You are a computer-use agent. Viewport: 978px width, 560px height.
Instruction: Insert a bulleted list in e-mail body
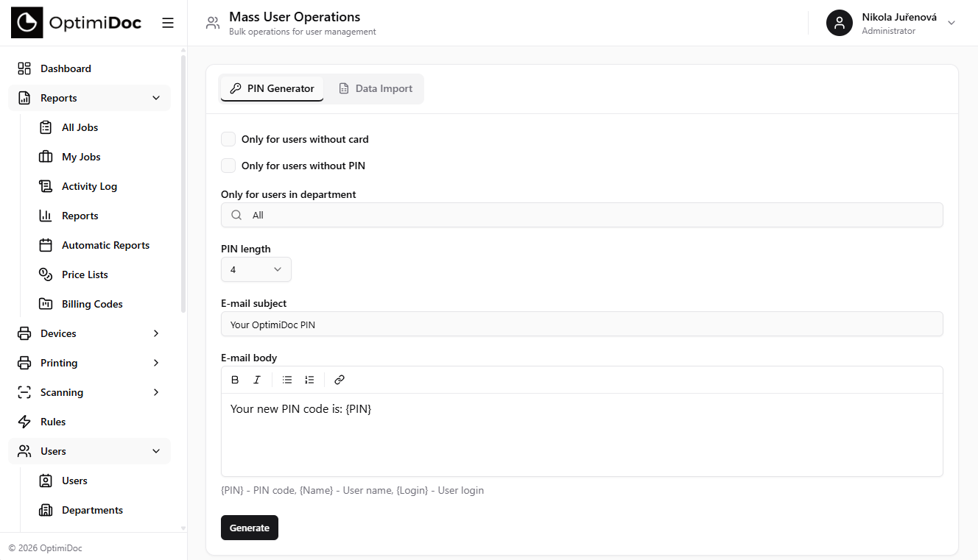coord(287,380)
